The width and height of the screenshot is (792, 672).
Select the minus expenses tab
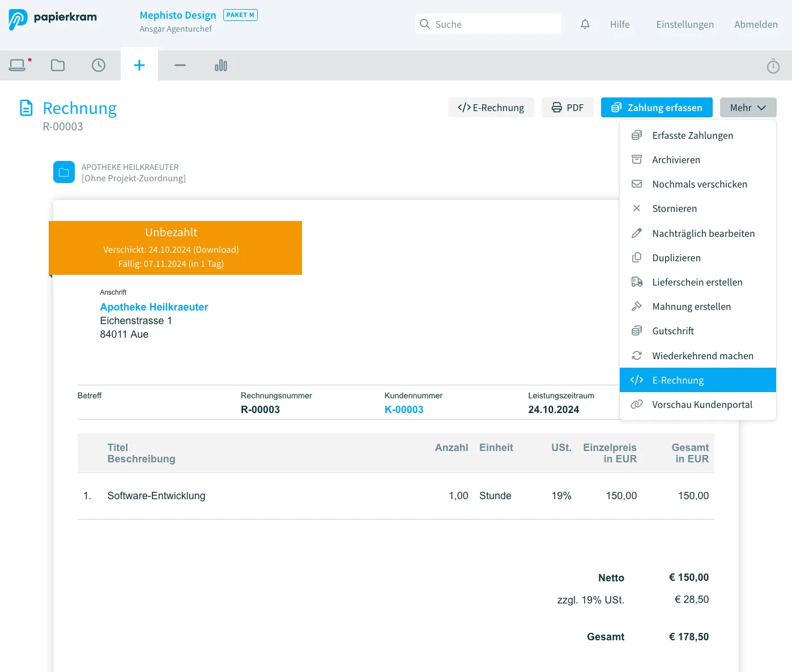tap(180, 65)
